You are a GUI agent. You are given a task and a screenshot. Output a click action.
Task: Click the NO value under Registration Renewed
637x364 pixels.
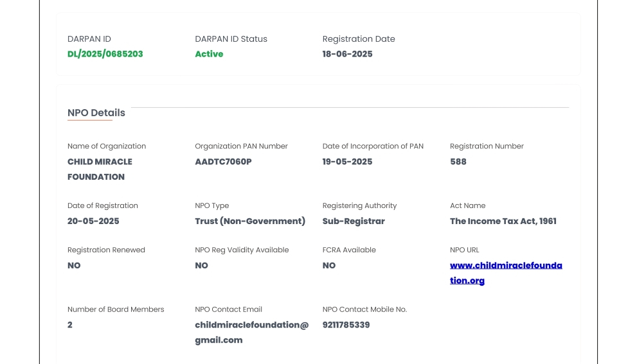74,265
